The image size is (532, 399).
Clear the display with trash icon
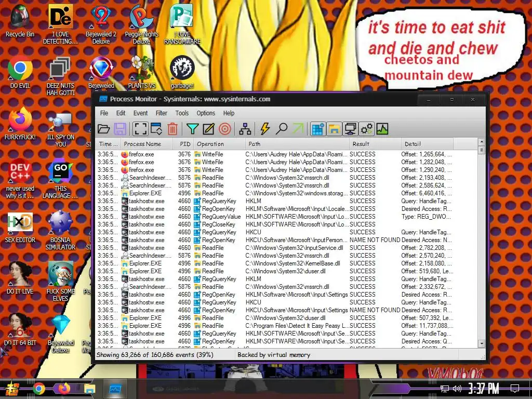coord(172,129)
